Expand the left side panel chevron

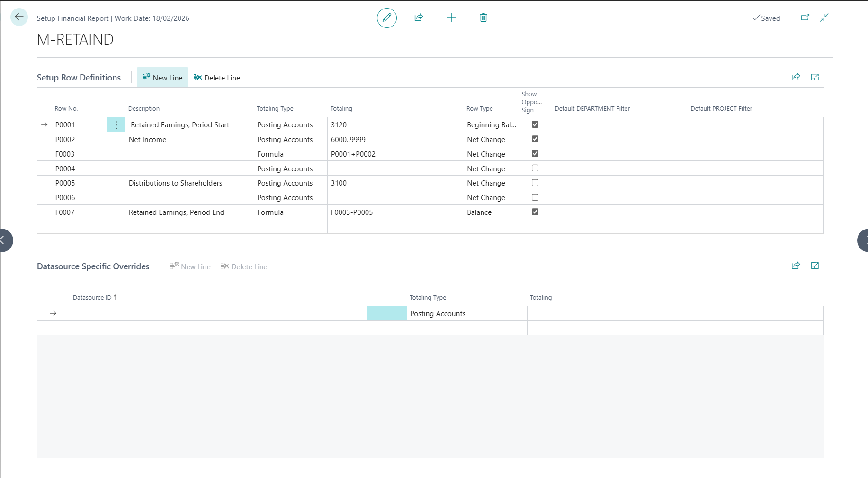click(x=4, y=240)
